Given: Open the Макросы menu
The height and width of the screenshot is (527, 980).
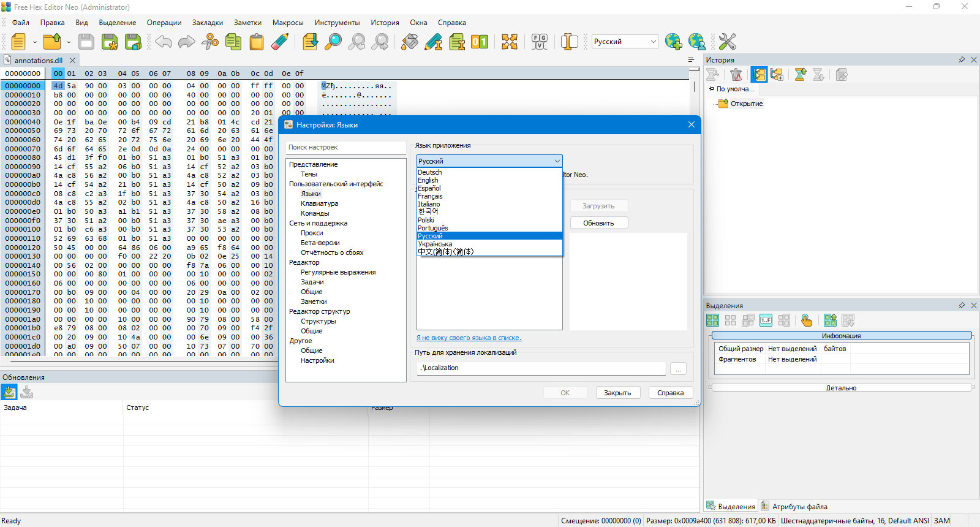Looking at the screenshot, I should pos(288,23).
